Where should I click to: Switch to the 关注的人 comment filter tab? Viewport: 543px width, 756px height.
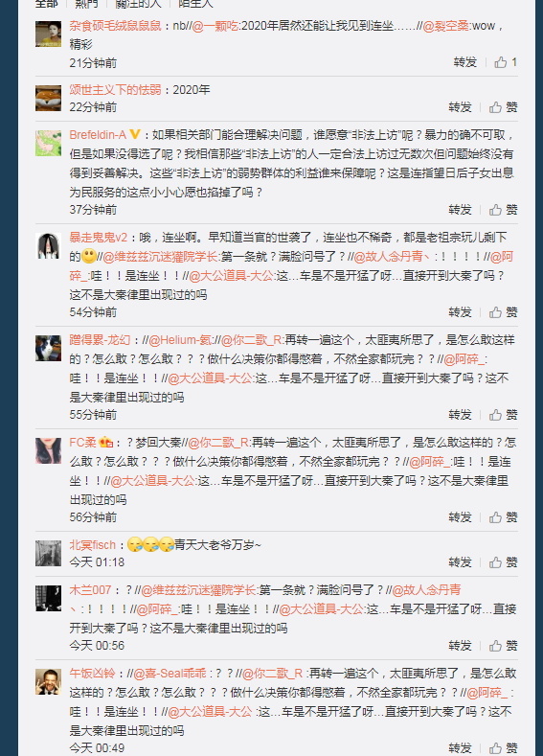(138, 4)
